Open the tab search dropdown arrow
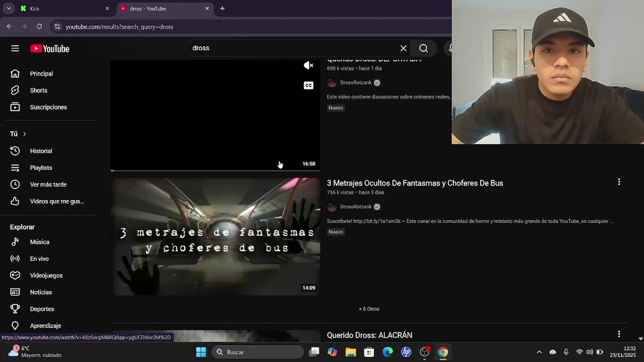Viewport: 644px width, 362px height. 9,9
